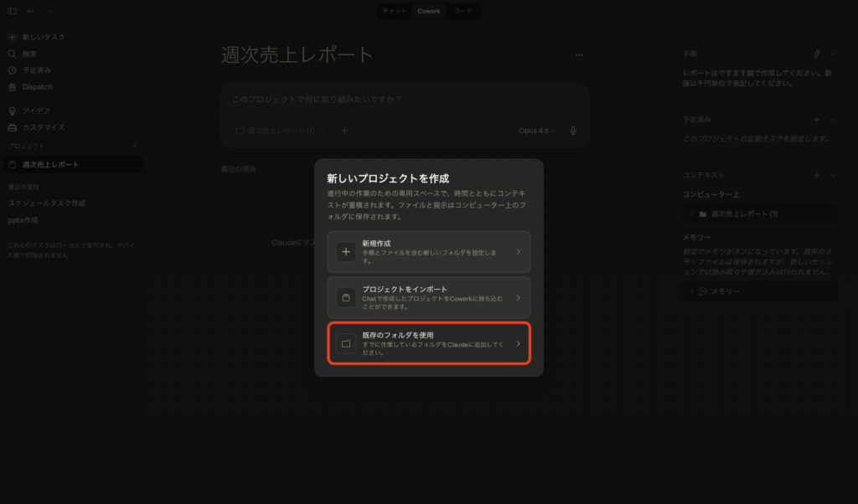The image size is (858, 504).
Task: Click the microphone icon for voice input
Action: 572,131
